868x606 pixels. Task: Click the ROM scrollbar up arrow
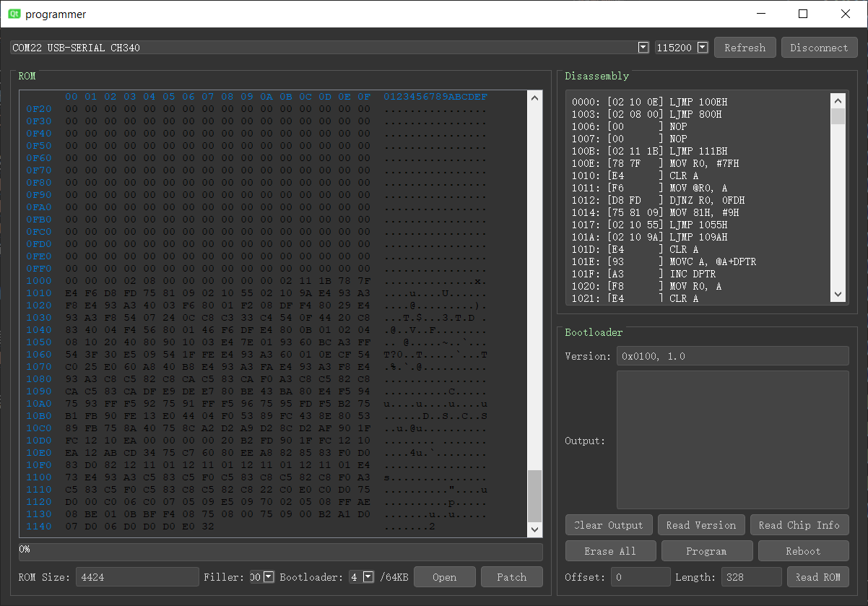pos(534,98)
